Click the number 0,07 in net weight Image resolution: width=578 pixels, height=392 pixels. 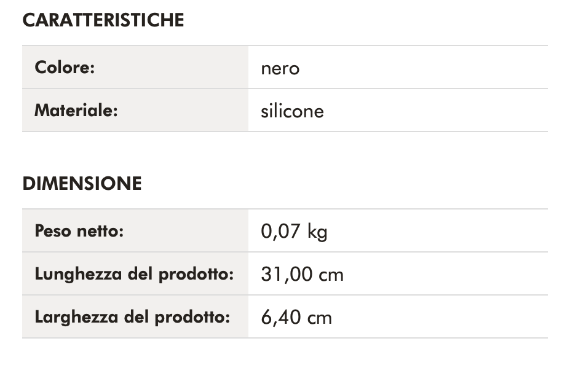[x=280, y=231]
